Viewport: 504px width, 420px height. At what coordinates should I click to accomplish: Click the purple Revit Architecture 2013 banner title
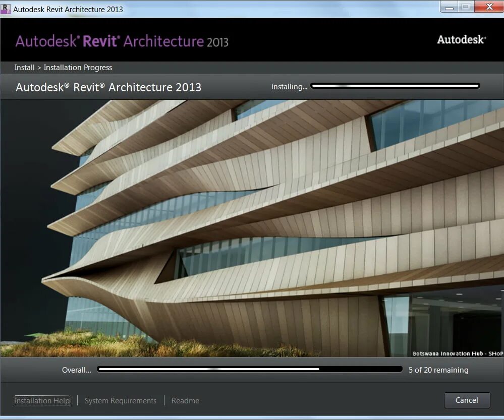click(122, 41)
